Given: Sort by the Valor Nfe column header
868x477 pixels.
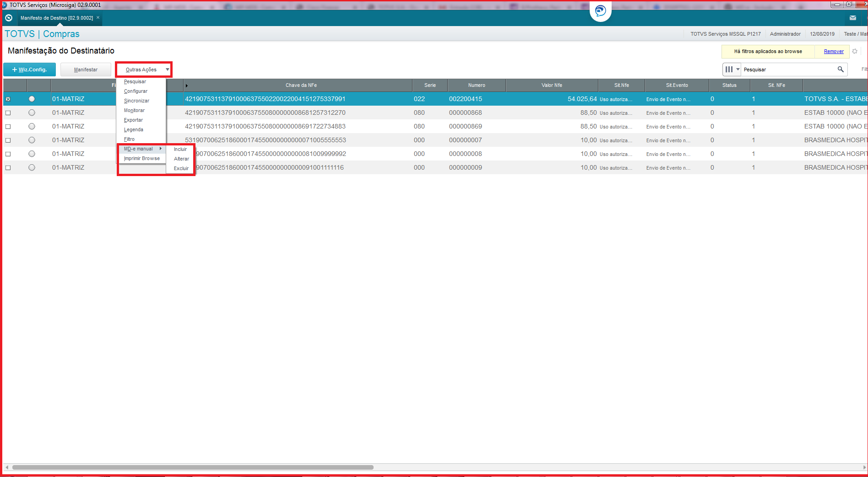Looking at the screenshot, I should click(x=552, y=85).
